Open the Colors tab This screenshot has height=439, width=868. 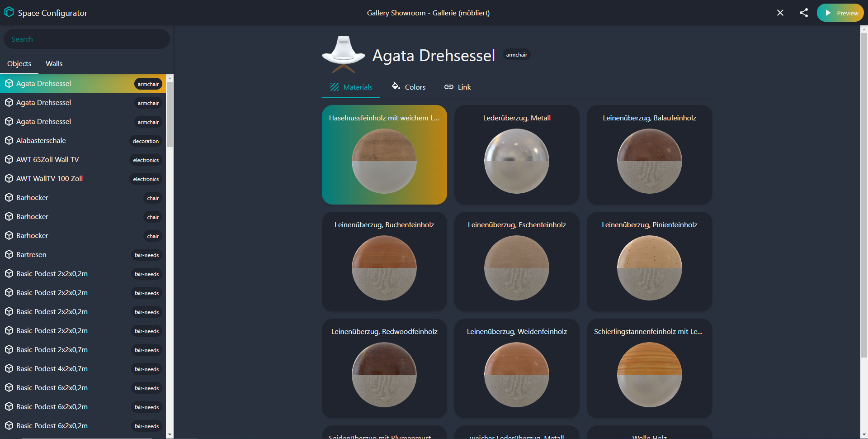[409, 87]
